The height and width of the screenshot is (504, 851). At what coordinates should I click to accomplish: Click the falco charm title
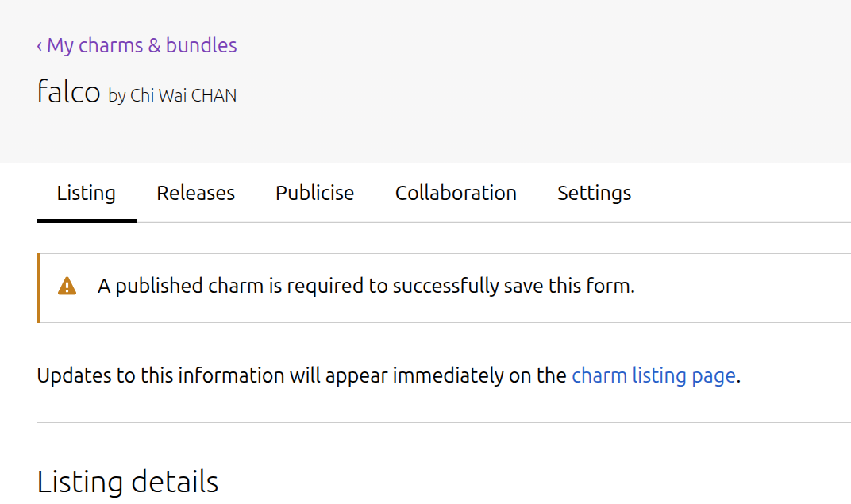coord(68,92)
